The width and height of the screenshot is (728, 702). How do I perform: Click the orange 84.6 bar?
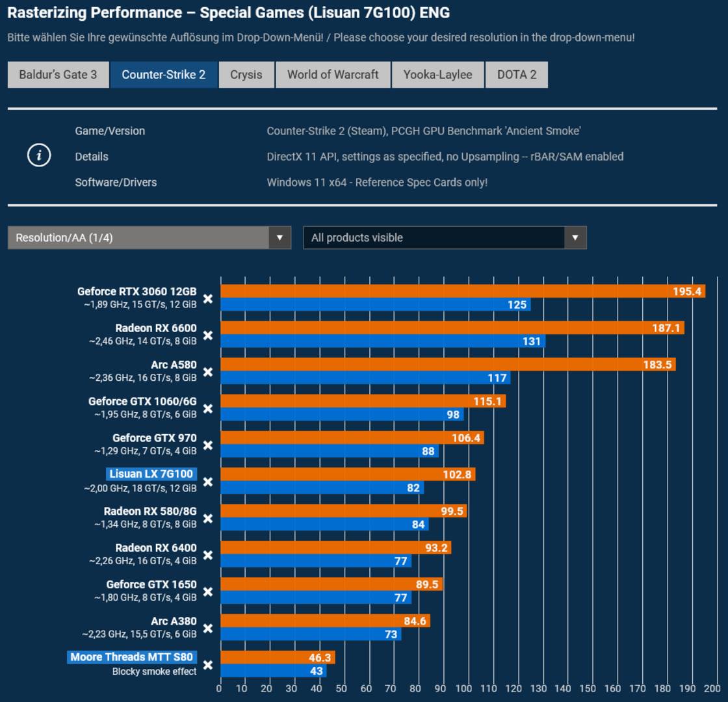click(x=326, y=621)
